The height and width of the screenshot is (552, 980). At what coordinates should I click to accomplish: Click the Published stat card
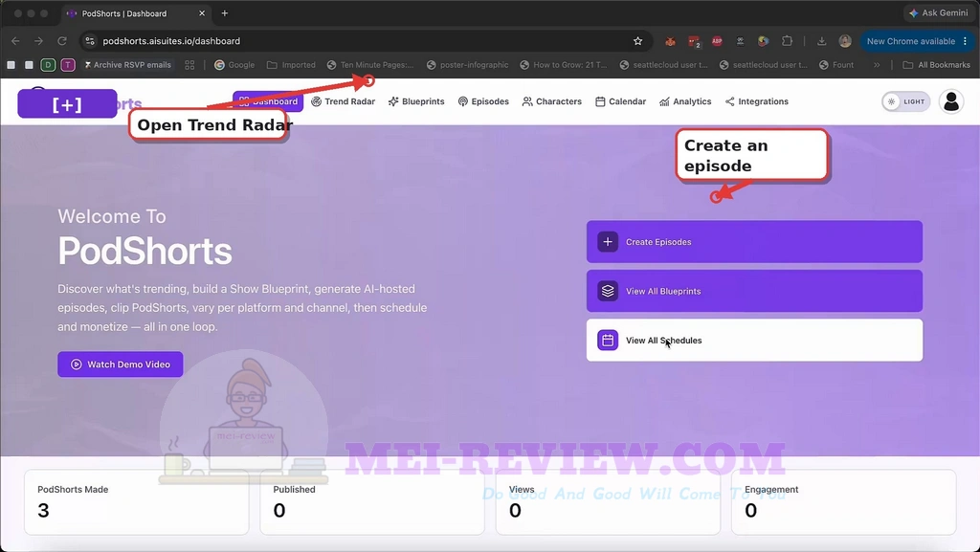372,502
